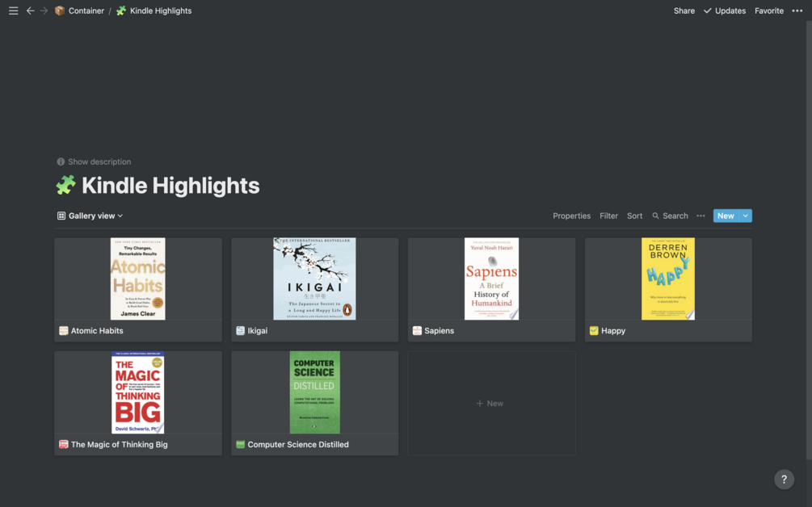Add page to Favorite
The height and width of the screenshot is (507, 812).
pos(769,10)
